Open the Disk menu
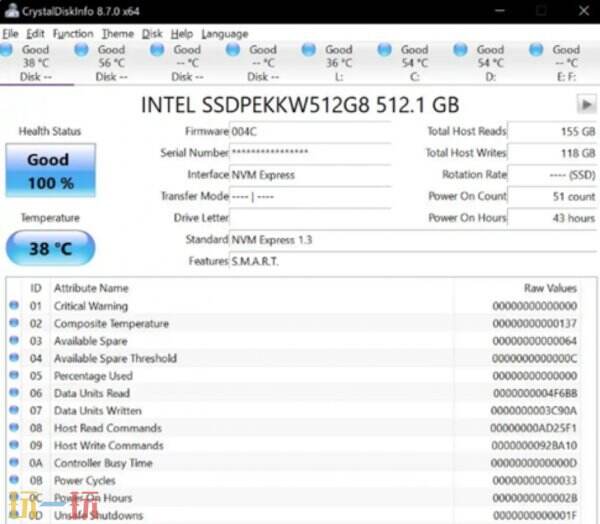This screenshot has width=600, height=524. [x=152, y=34]
